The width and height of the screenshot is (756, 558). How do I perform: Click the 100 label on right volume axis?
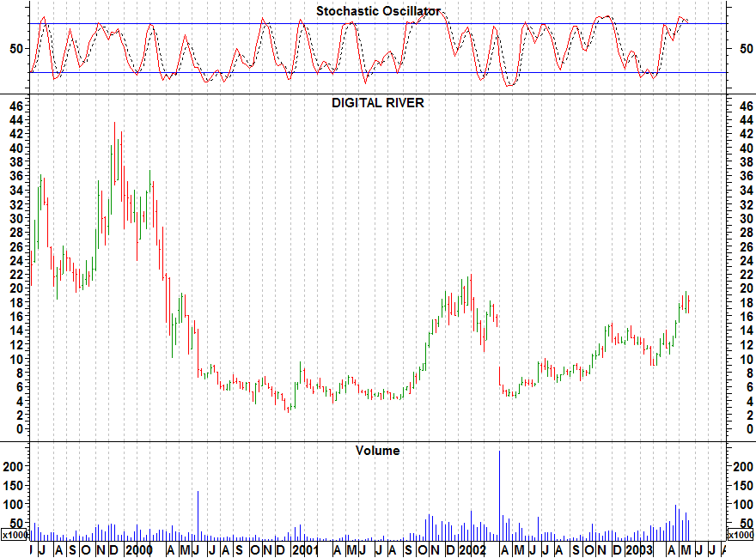743,505
